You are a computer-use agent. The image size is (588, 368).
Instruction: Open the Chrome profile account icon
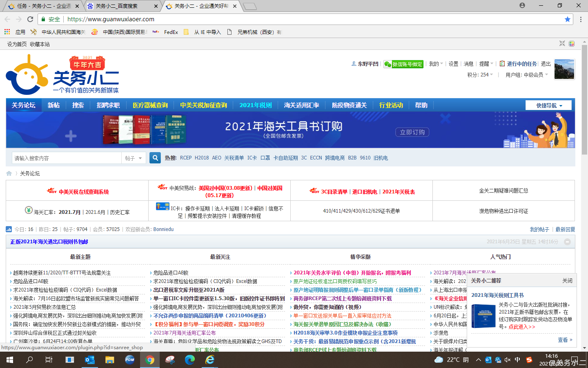522,5
